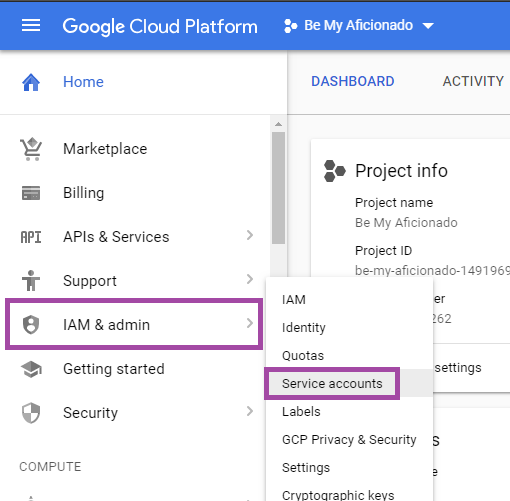Open Billing in the sidebar

[84, 193]
